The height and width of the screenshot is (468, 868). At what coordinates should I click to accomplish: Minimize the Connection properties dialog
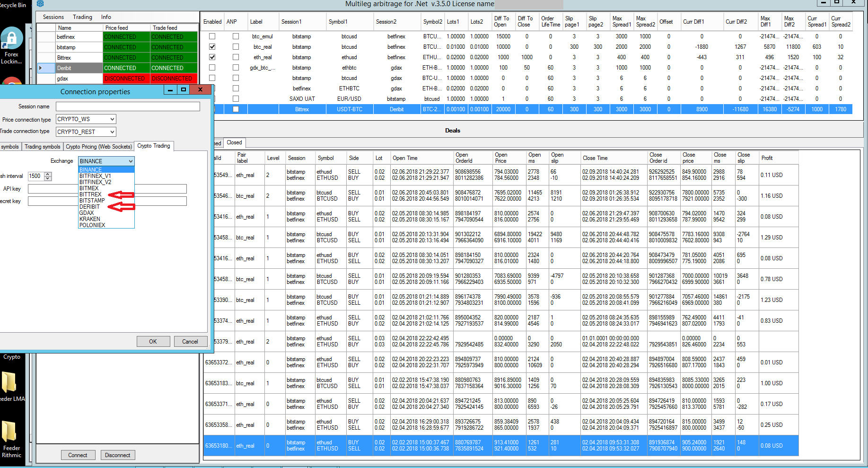click(x=170, y=89)
